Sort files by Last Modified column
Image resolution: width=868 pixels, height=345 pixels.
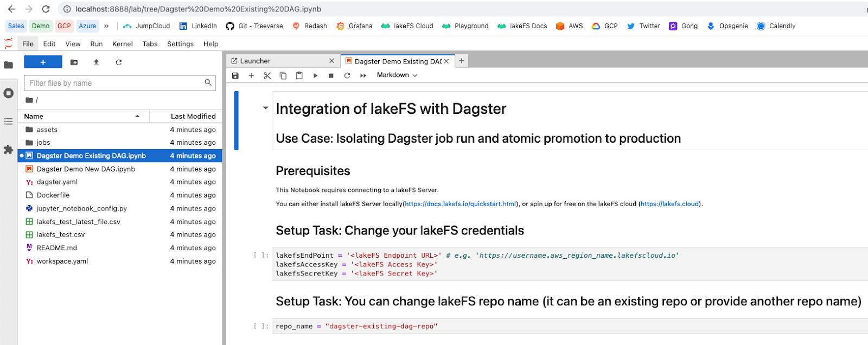coord(186,116)
